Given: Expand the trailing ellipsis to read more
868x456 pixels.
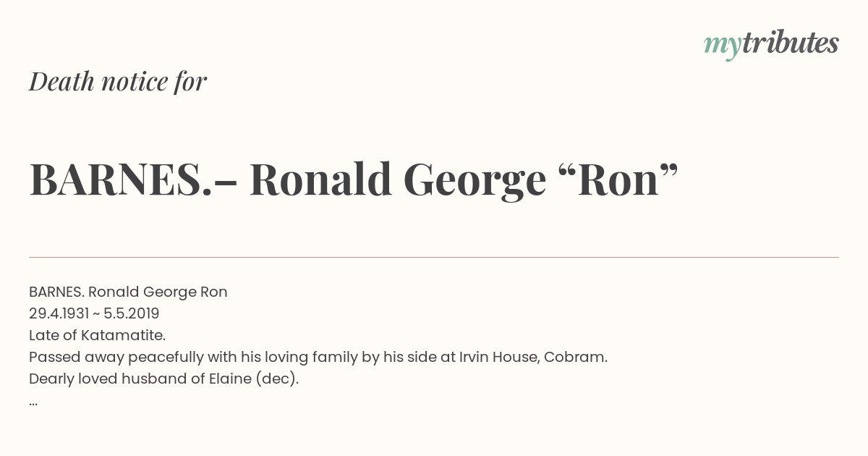Looking at the screenshot, I should coord(33,403).
